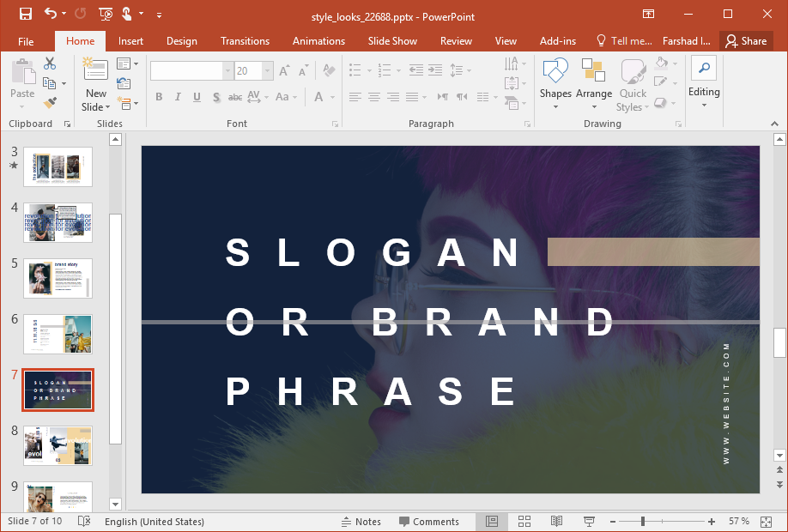Select the Cut icon
Image resolution: width=788 pixels, height=532 pixels.
tap(49, 63)
